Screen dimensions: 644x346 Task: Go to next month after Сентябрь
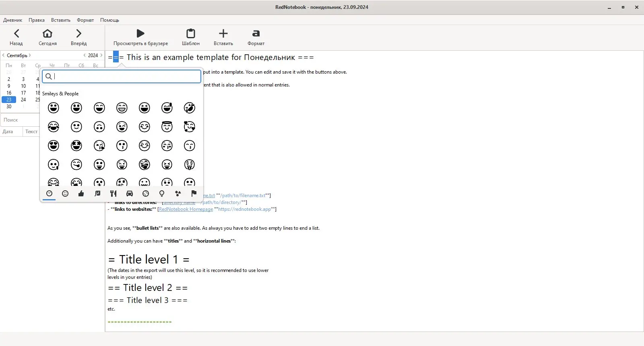coord(30,55)
